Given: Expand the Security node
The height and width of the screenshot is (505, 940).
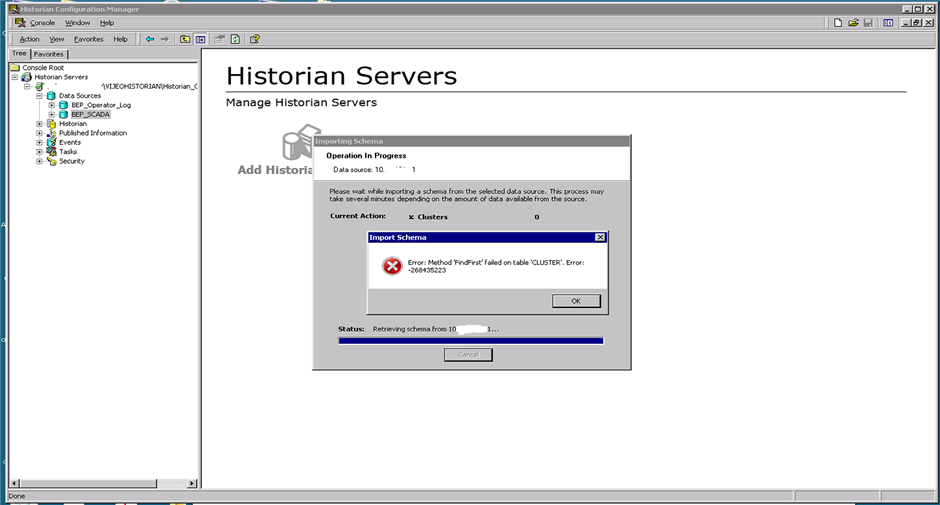Looking at the screenshot, I should [40, 161].
